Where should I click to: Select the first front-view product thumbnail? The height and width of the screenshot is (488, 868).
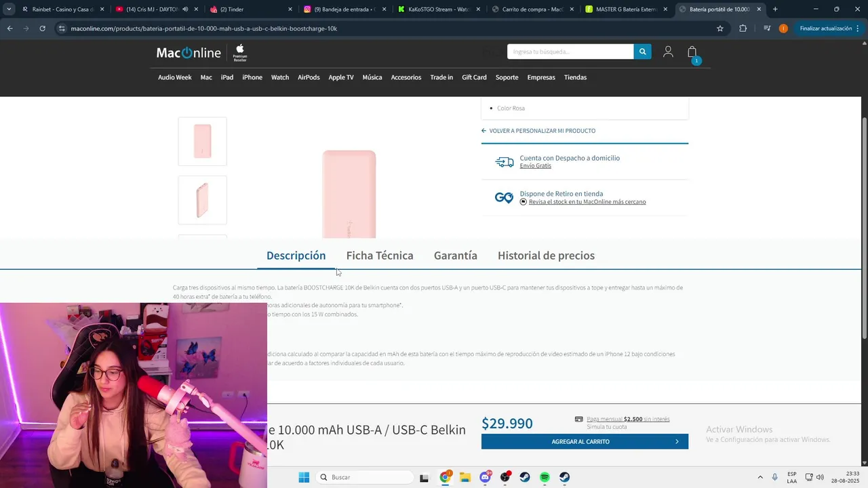pyautogui.click(x=202, y=142)
